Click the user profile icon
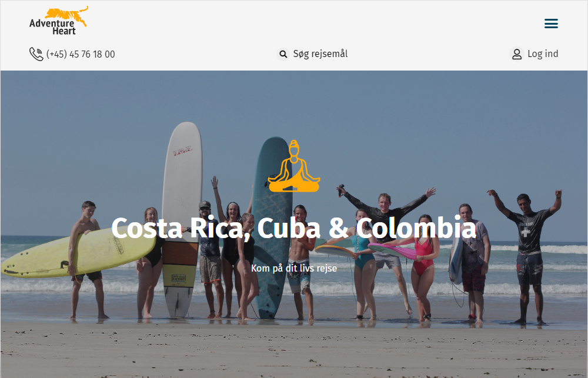Image resolution: width=588 pixels, height=378 pixels. coord(517,54)
